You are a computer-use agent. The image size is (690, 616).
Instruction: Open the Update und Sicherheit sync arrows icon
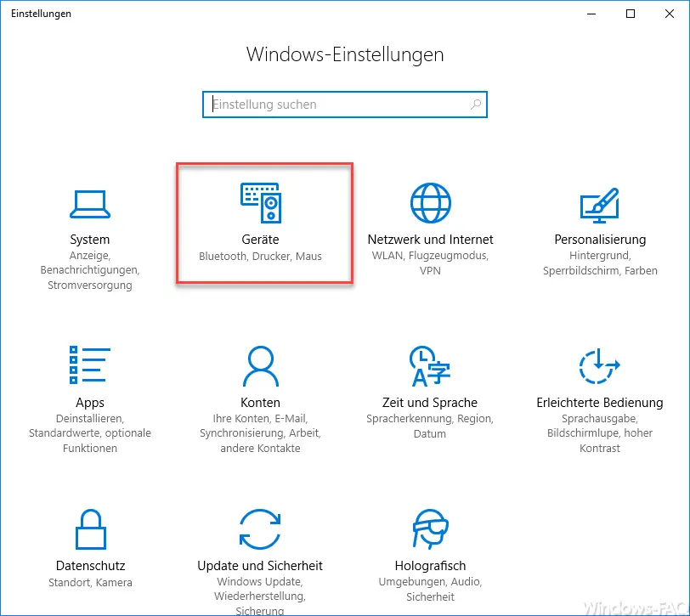(260, 529)
